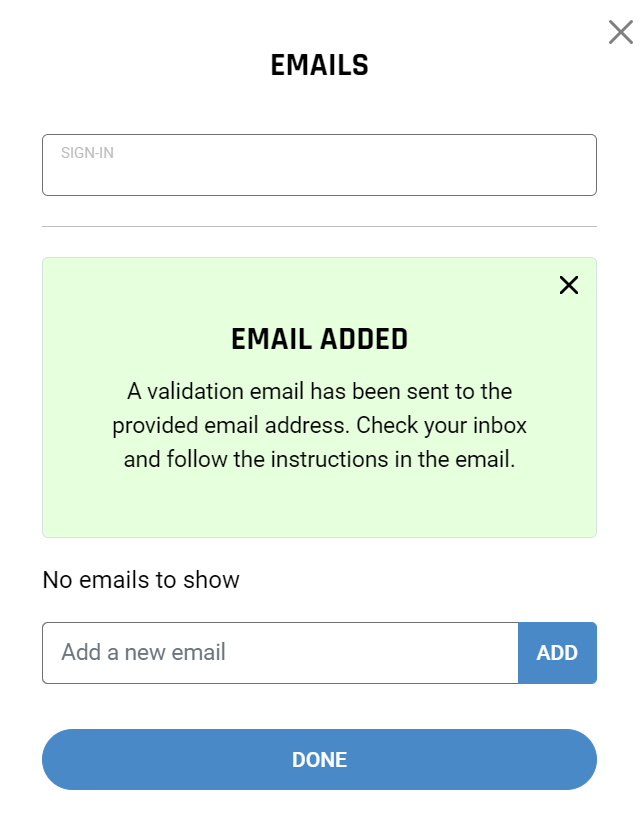Click the validation instructions paragraph

click(319, 425)
